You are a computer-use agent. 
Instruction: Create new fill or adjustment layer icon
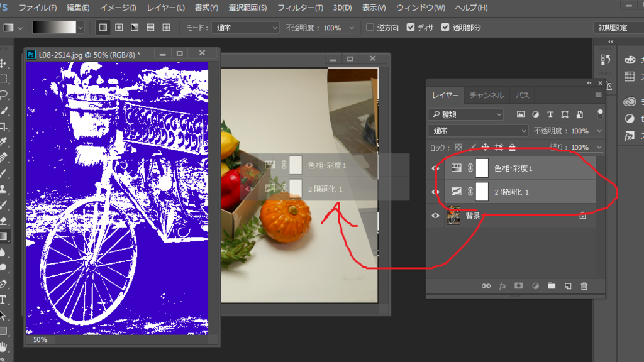click(535, 286)
